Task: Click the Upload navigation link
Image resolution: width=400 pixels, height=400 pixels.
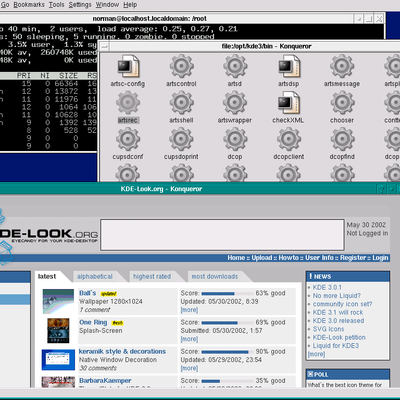Action: (x=262, y=258)
